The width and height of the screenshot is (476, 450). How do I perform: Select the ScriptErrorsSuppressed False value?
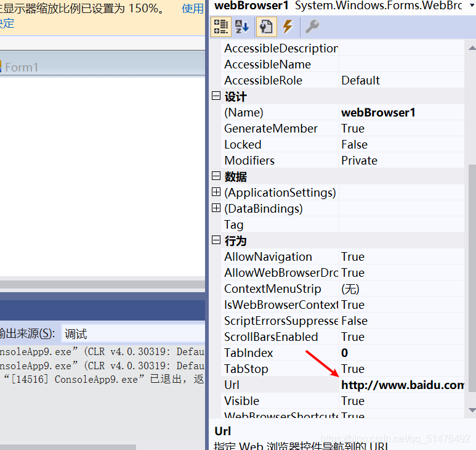pyautogui.click(x=401, y=321)
